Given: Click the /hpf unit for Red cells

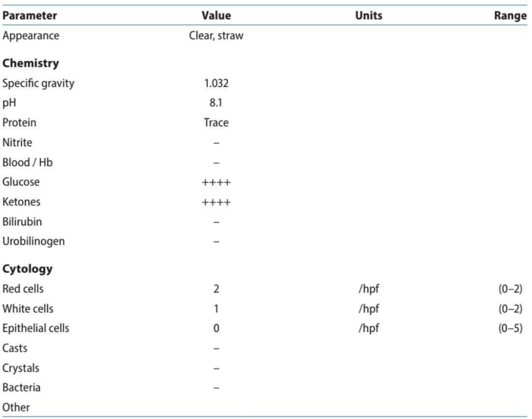Looking at the screenshot, I should click(x=368, y=289).
